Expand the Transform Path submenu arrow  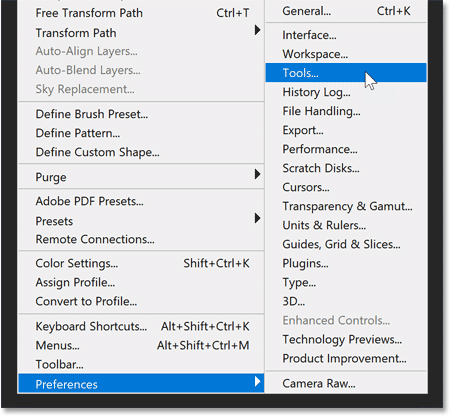click(x=257, y=30)
